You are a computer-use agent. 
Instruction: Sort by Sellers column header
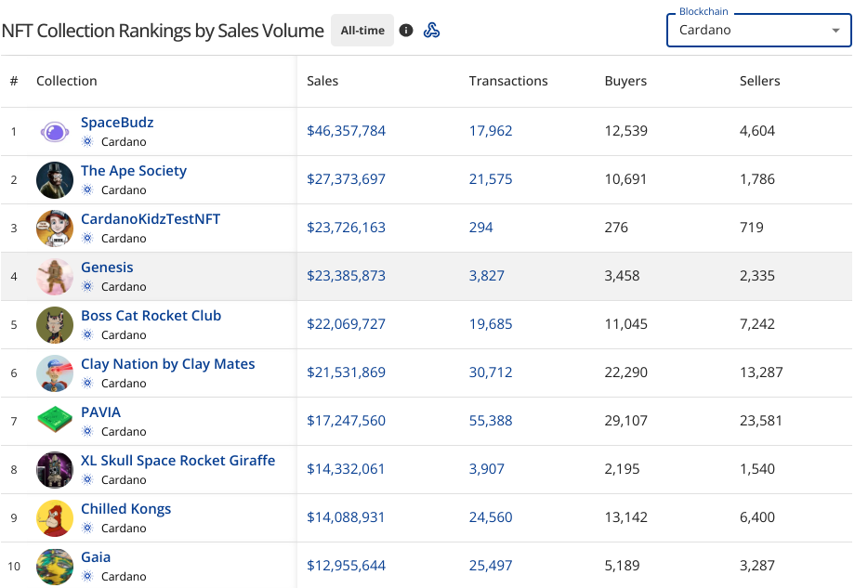(759, 81)
